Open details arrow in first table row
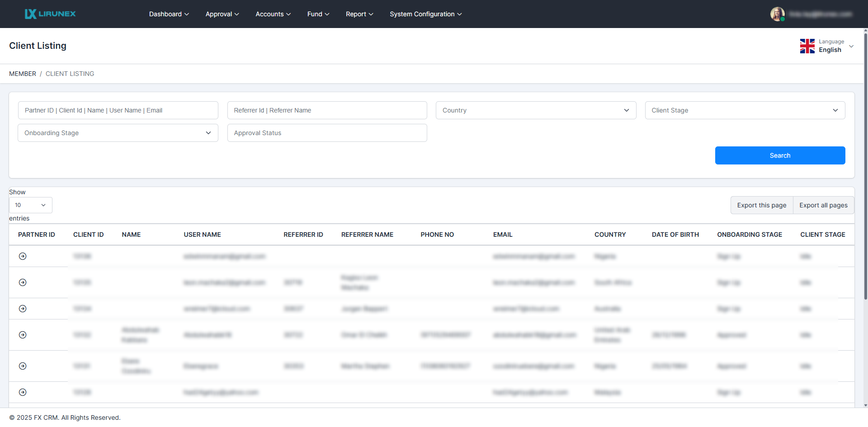The image size is (868, 427). pyautogui.click(x=23, y=256)
